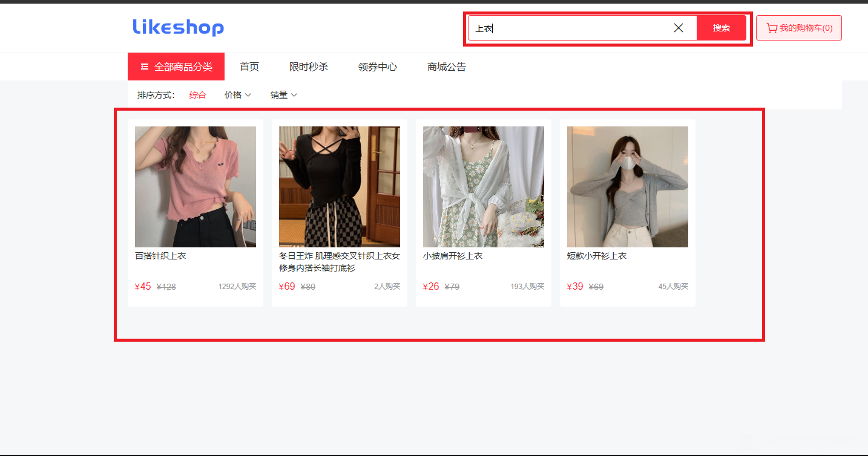This screenshot has width=868, height=456.
Task: Open the 价格 sort dropdown
Action: pyautogui.click(x=238, y=95)
